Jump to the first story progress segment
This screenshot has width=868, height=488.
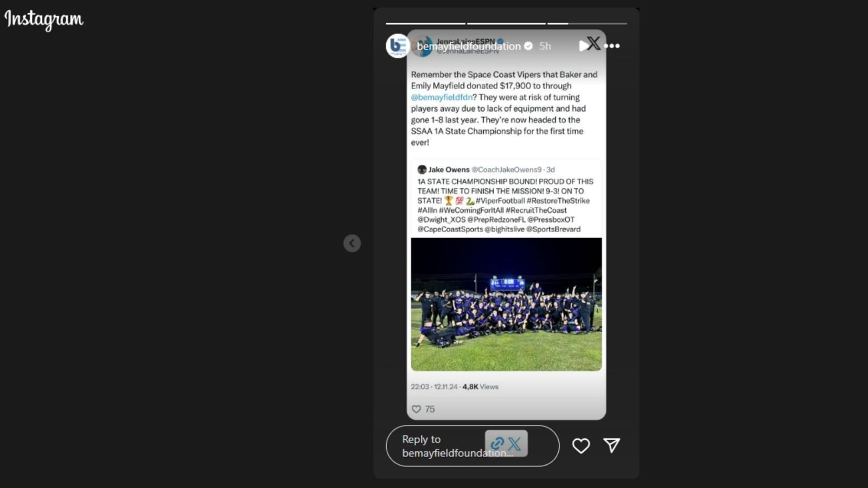[x=425, y=23]
